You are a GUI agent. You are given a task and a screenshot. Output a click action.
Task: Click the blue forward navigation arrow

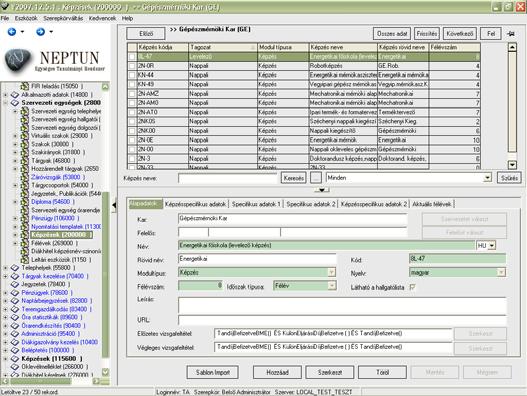click(x=41, y=32)
